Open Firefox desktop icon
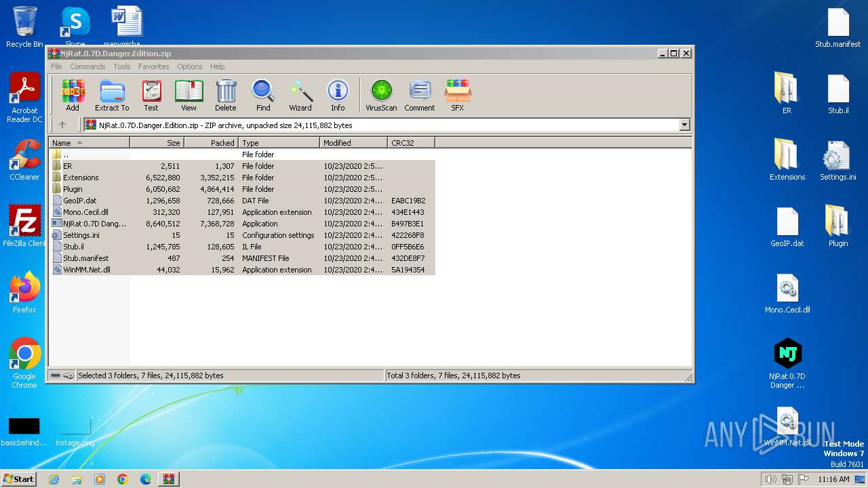 (24, 293)
